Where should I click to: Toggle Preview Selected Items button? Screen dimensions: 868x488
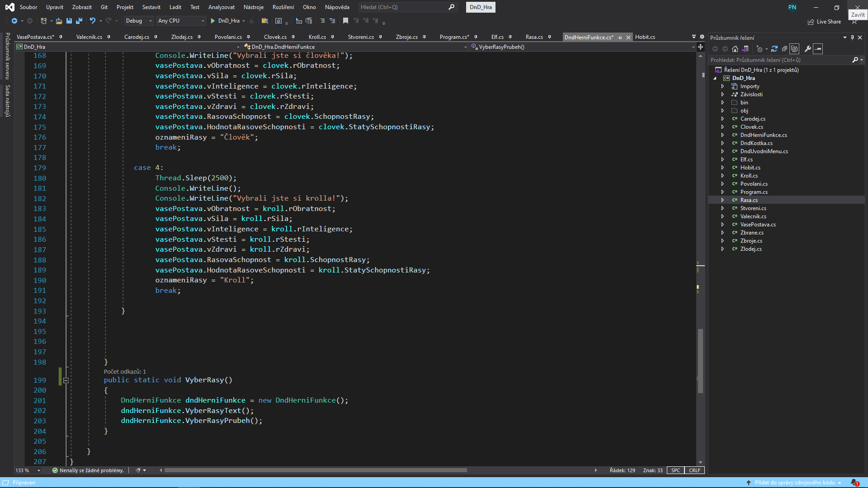(x=818, y=49)
